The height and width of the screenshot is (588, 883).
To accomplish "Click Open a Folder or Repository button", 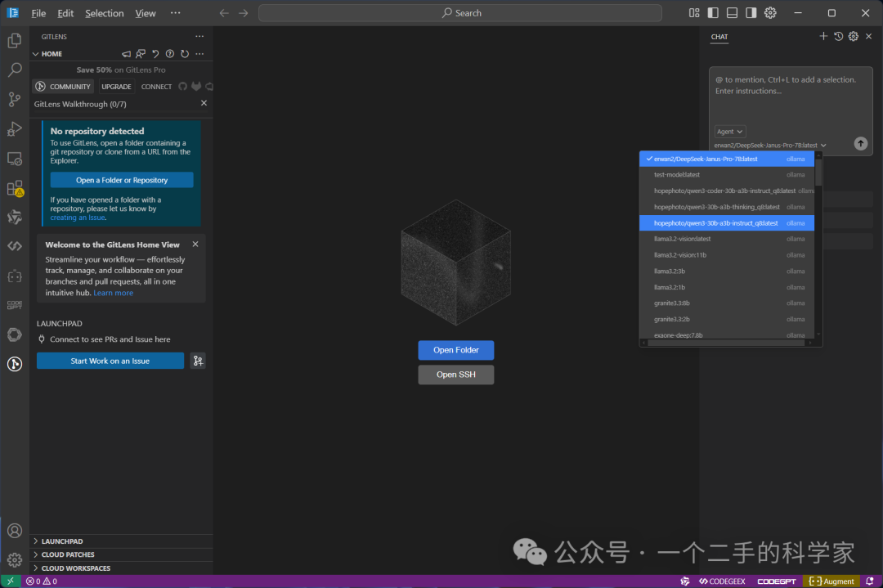I will click(x=122, y=180).
